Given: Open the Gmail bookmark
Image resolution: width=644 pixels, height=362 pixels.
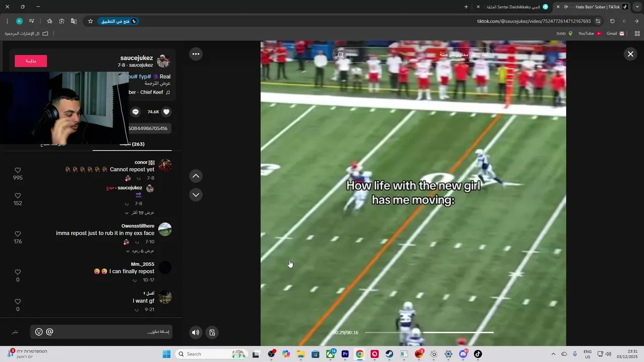Looking at the screenshot, I should point(615,33).
